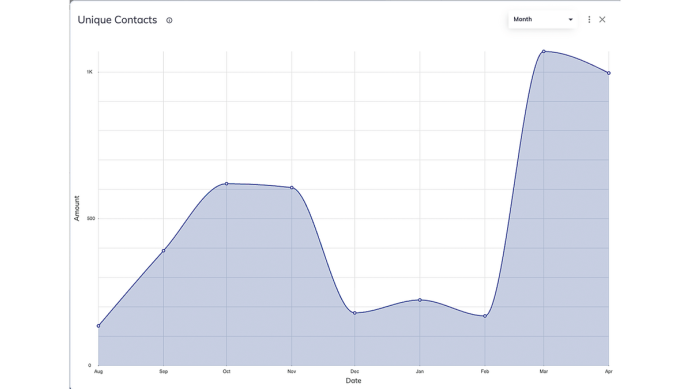
Task: Close the Unique Contacts chart panel
Action: pos(602,19)
